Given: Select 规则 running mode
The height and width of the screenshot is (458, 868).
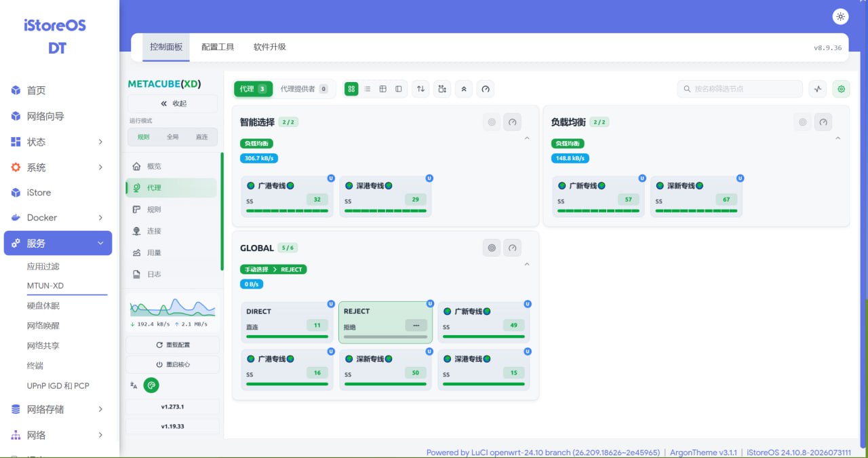Looking at the screenshot, I should (x=144, y=137).
